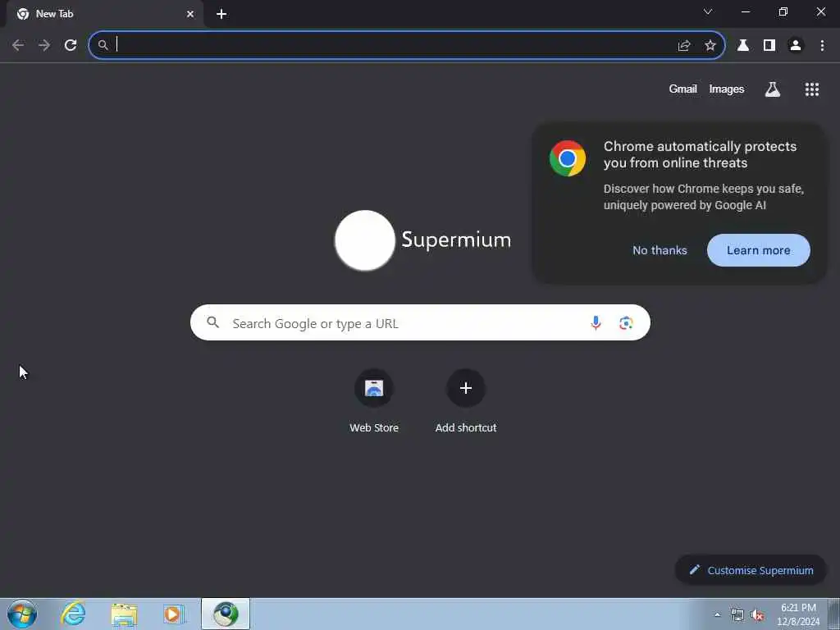Click Customise Supermium button
This screenshot has width=840, height=630.
[x=751, y=570]
